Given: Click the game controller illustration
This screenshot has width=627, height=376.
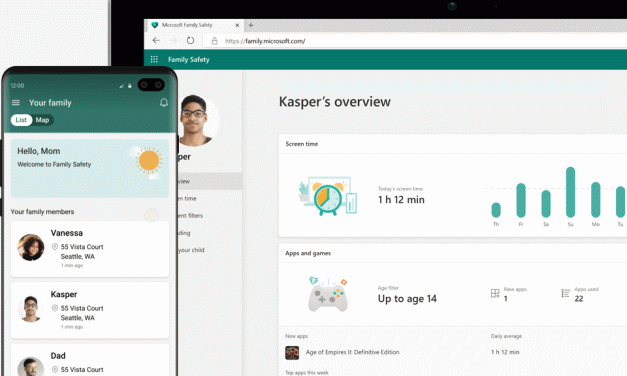Looking at the screenshot, I should [x=327, y=294].
